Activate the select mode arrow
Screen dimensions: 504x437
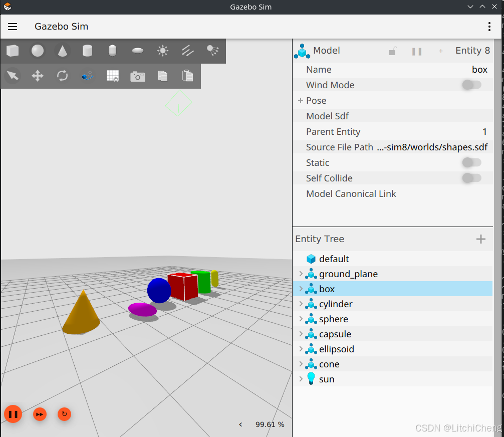pyautogui.click(x=13, y=76)
